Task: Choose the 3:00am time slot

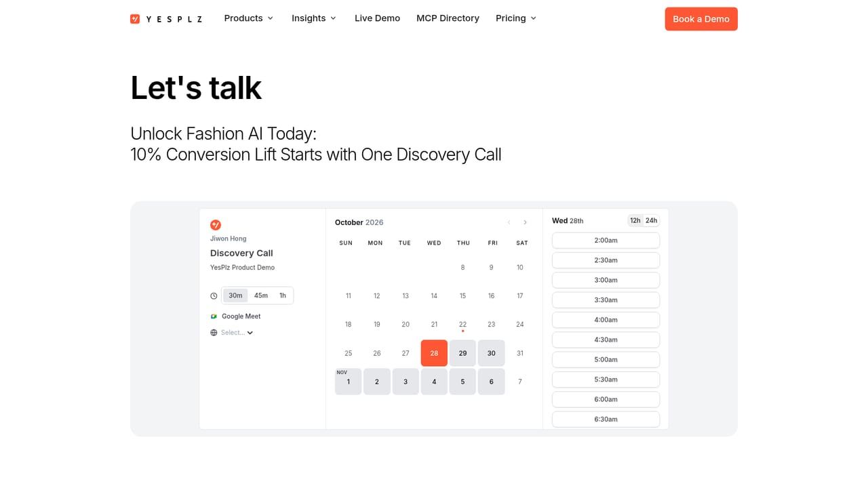Action: [x=606, y=280]
